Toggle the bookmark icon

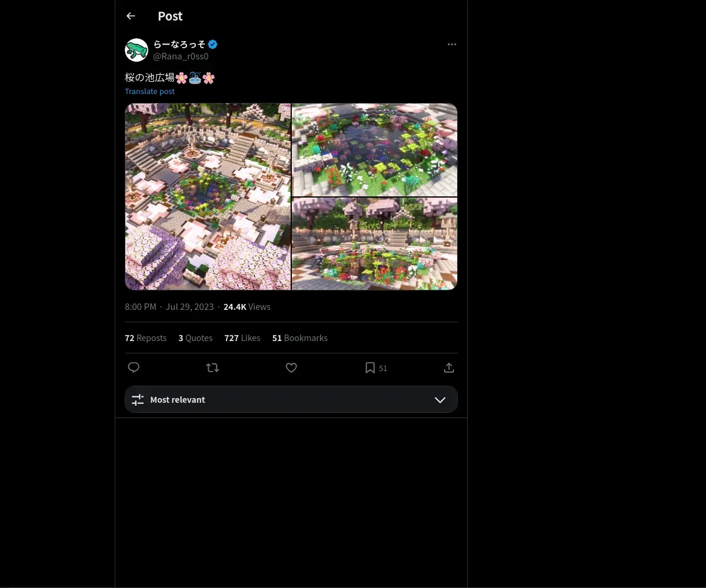[x=370, y=367]
